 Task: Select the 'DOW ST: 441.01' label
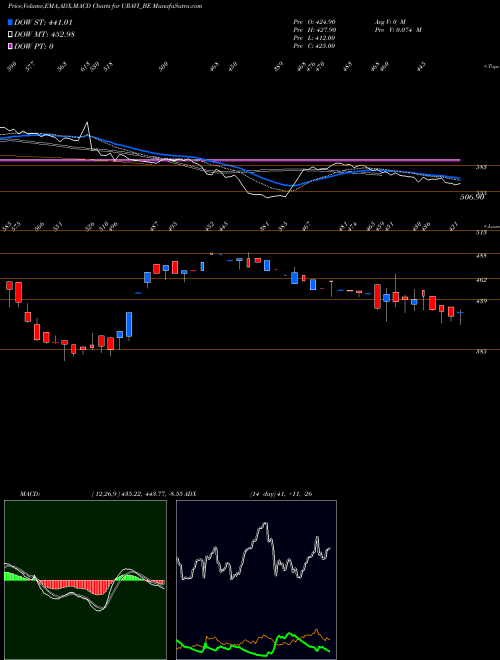point(44,22)
